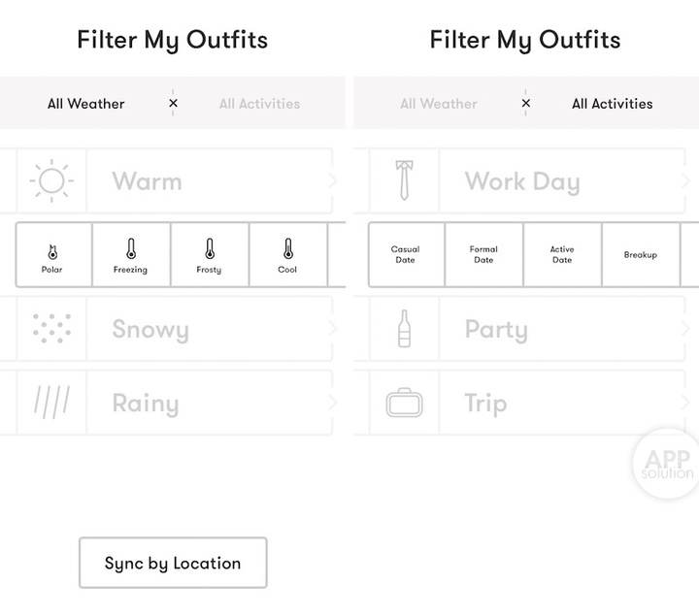
Task: Pick the Frosty thermometer option
Action: tap(209, 255)
